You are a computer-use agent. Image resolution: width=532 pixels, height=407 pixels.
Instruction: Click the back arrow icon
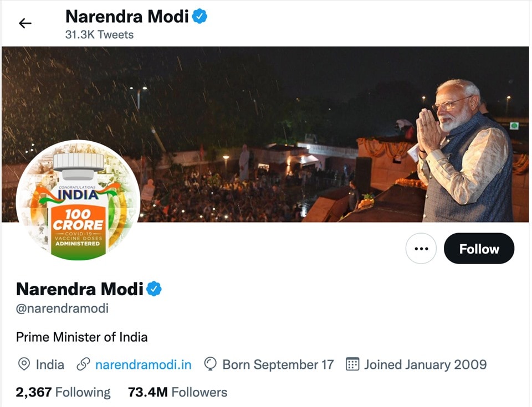[x=25, y=23]
